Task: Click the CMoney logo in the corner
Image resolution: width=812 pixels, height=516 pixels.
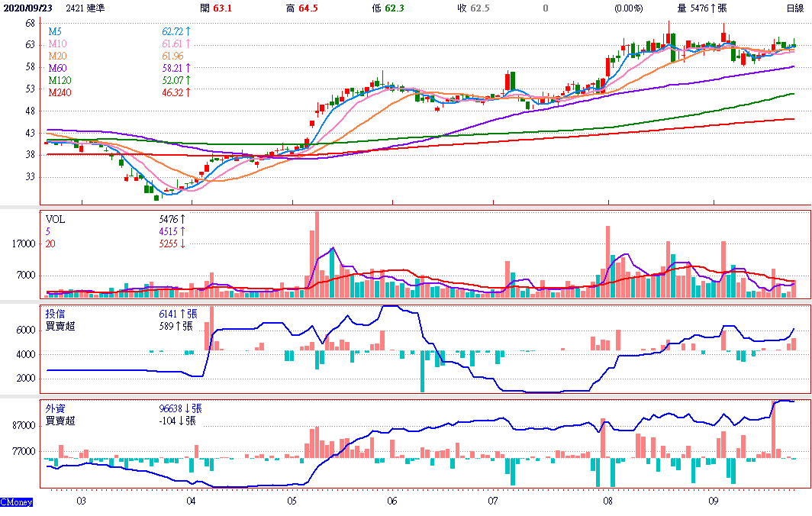Action: click(15, 501)
